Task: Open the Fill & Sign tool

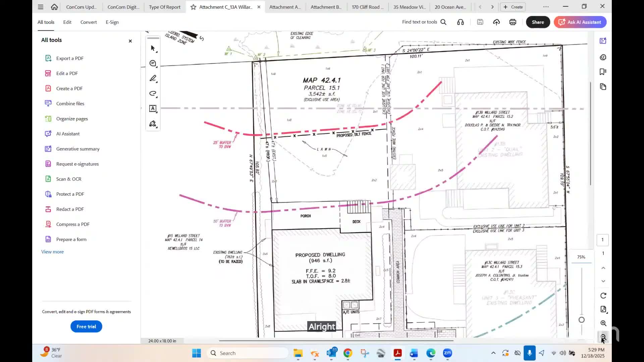Action: (x=153, y=124)
